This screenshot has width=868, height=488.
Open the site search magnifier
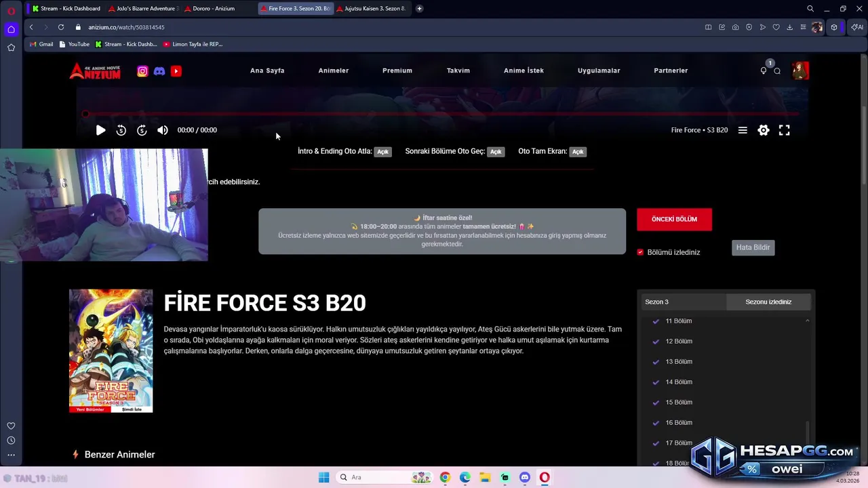tap(777, 71)
